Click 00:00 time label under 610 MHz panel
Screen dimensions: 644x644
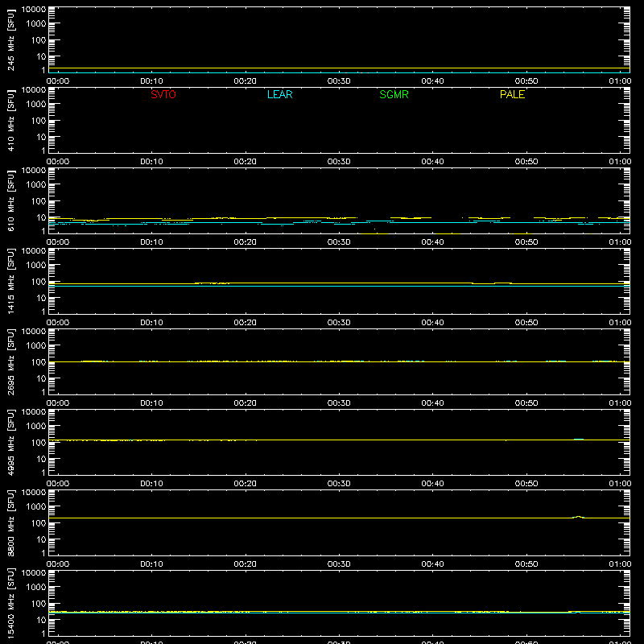[58, 242]
